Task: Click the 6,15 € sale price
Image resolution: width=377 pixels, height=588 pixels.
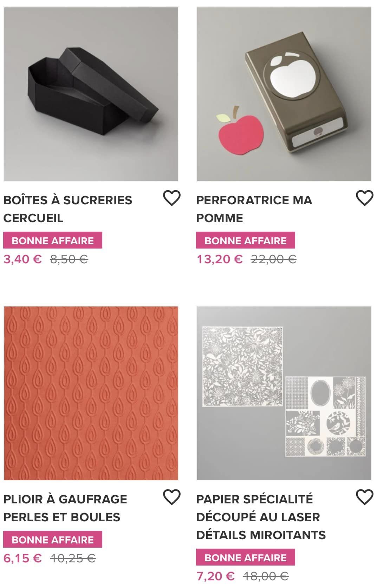Action: (22, 558)
